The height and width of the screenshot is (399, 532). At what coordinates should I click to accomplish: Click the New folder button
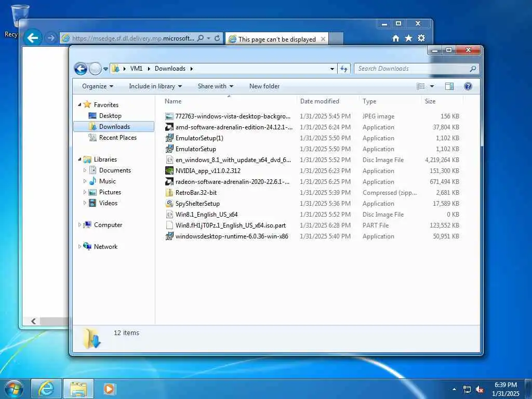click(x=264, y=86)
